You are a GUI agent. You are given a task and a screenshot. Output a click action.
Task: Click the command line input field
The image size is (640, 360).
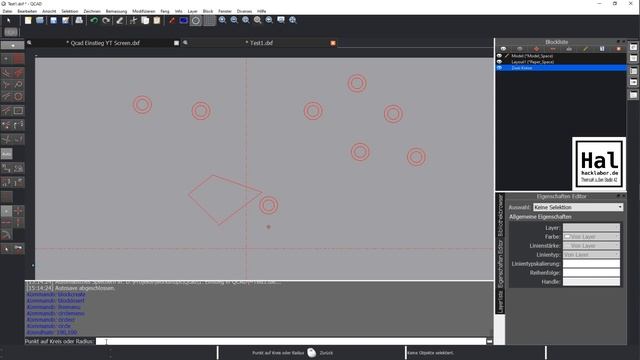291,341
